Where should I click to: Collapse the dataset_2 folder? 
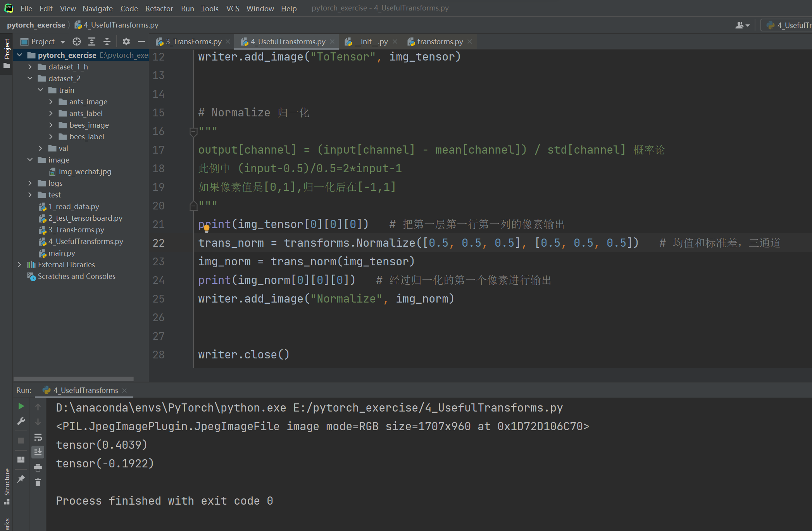pyautogui.click(x=30, y=78)
